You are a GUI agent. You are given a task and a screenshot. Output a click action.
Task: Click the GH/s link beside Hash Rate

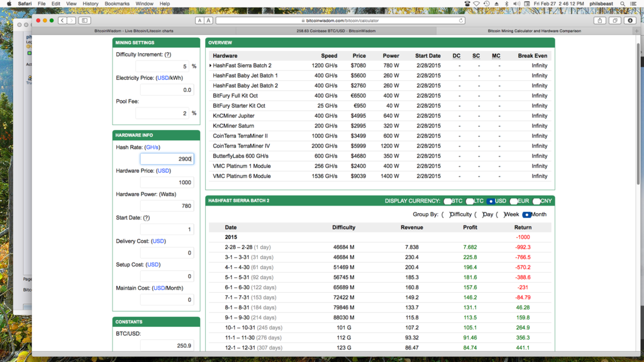(152, 147)
